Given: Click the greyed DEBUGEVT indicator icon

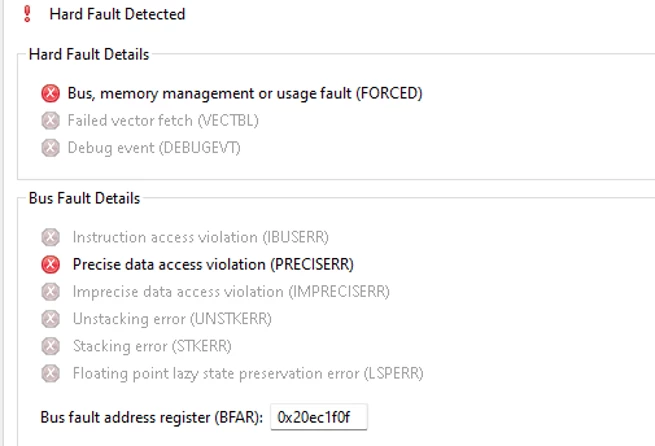Looking at the screenshot, I should (51, 148).
